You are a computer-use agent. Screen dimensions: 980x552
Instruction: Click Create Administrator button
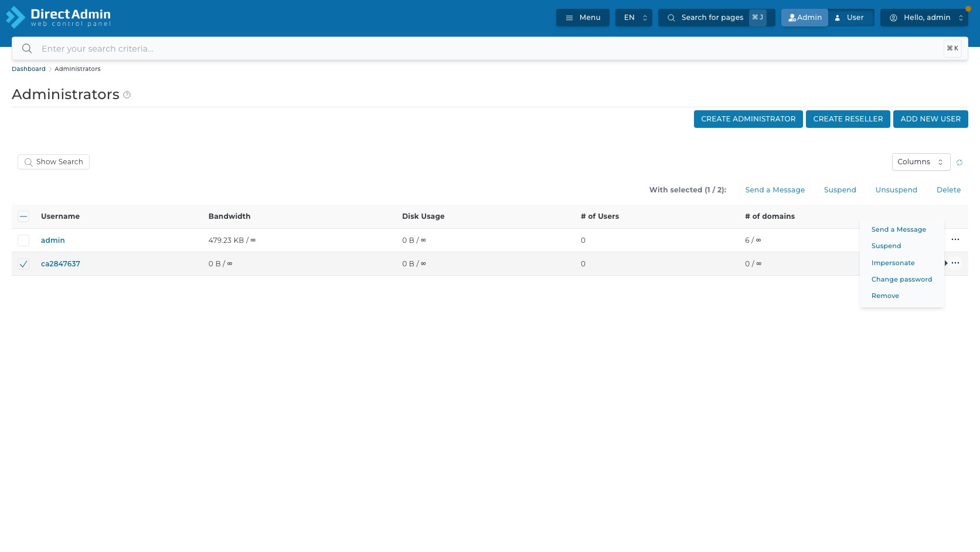coord(748,119)
